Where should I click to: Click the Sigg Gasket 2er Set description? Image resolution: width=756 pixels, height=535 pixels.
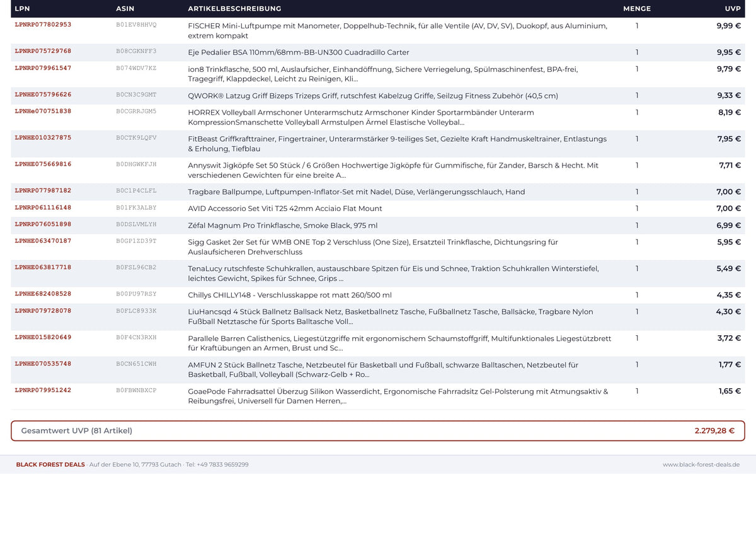click(x=373, y=247)
